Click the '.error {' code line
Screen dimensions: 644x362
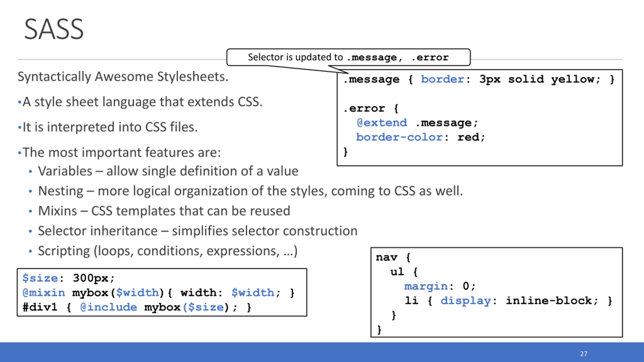click(x=371, y=109)
